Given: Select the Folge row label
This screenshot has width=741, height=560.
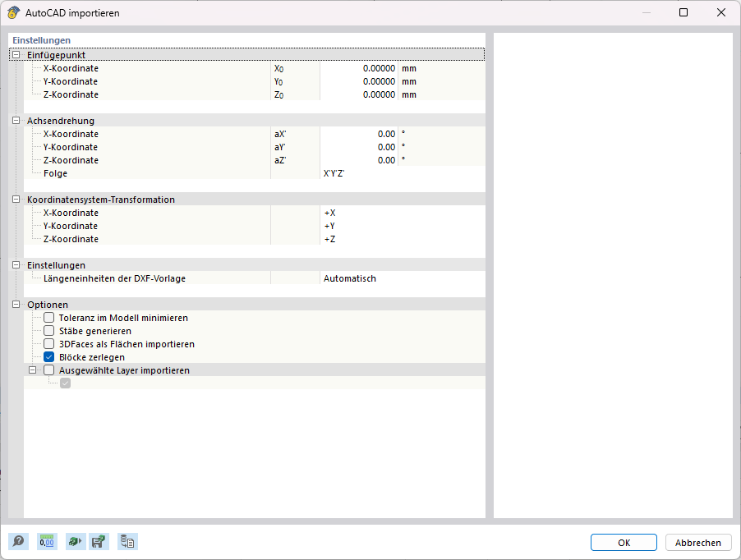Looking at the screenshot, I should (55, 173).
